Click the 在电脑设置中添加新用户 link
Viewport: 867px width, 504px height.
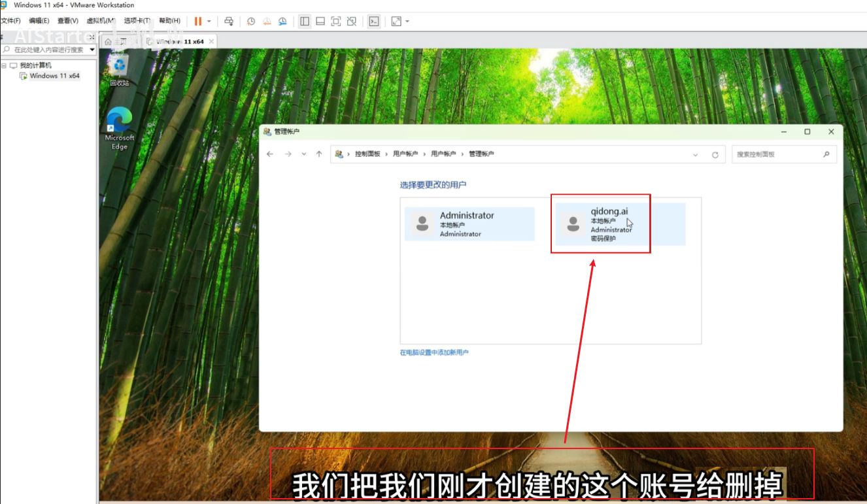tap(434, 352)
